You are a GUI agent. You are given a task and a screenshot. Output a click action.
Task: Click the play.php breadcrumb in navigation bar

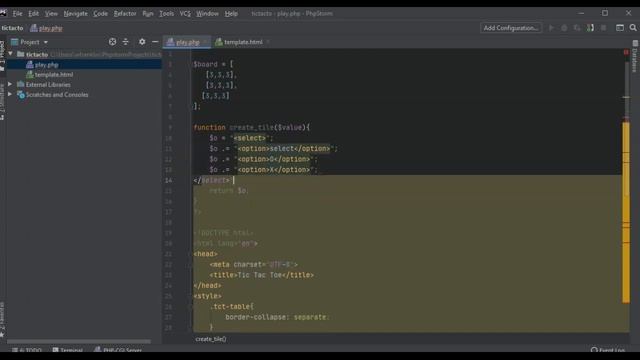coord(46,28)
